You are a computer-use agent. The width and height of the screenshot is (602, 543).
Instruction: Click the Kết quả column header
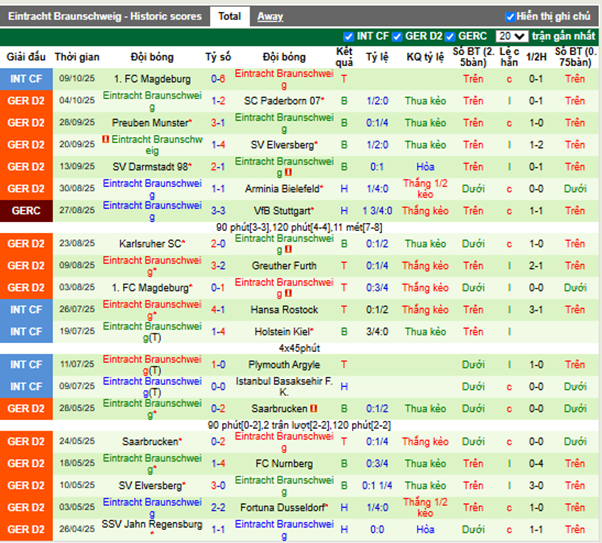pos(344,57)
